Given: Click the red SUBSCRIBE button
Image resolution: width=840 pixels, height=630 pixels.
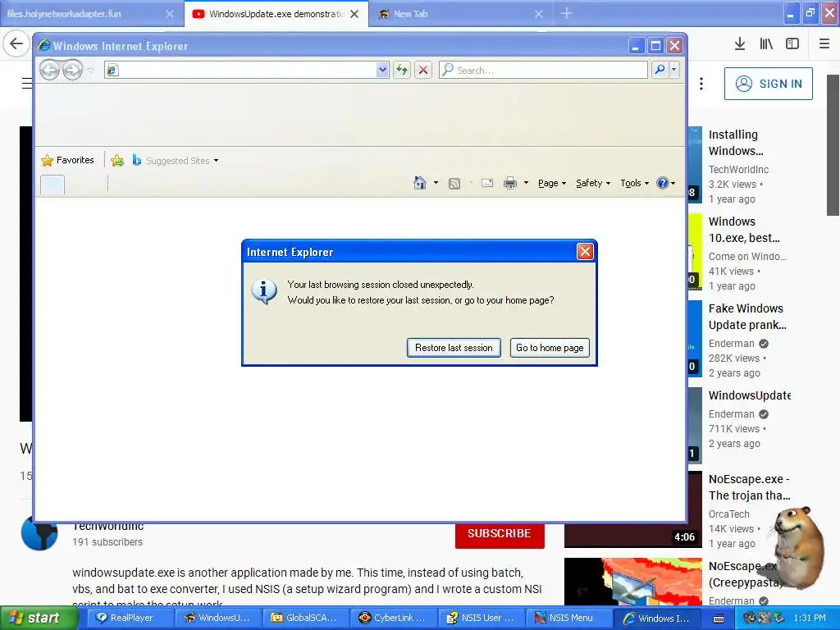Looking at the screenshot, I should pos(500,533).
